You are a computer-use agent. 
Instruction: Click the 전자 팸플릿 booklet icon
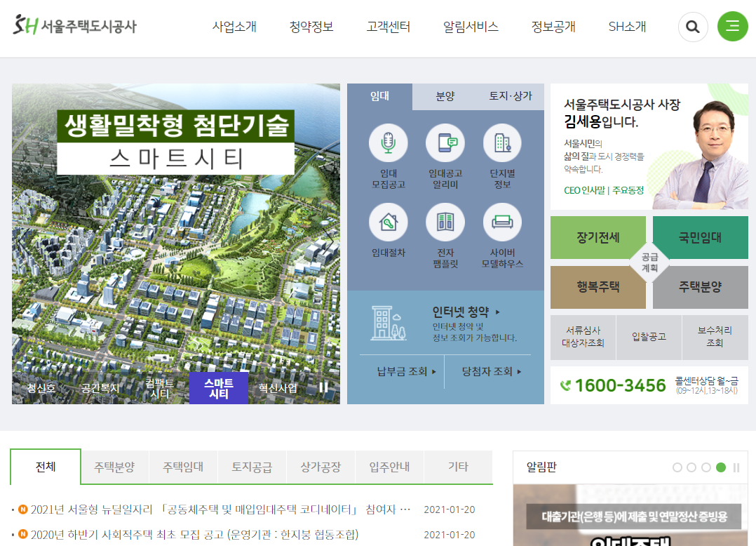coord(445,222)
